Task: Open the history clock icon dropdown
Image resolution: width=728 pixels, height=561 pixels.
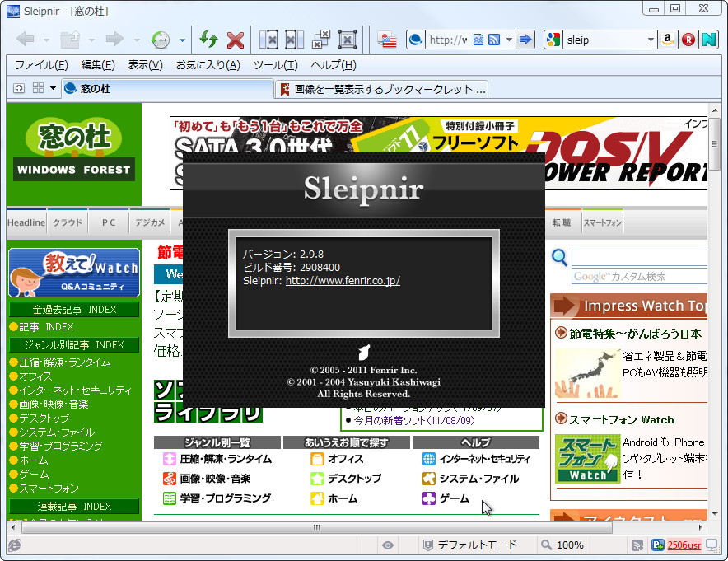Action: pos(181,39)
